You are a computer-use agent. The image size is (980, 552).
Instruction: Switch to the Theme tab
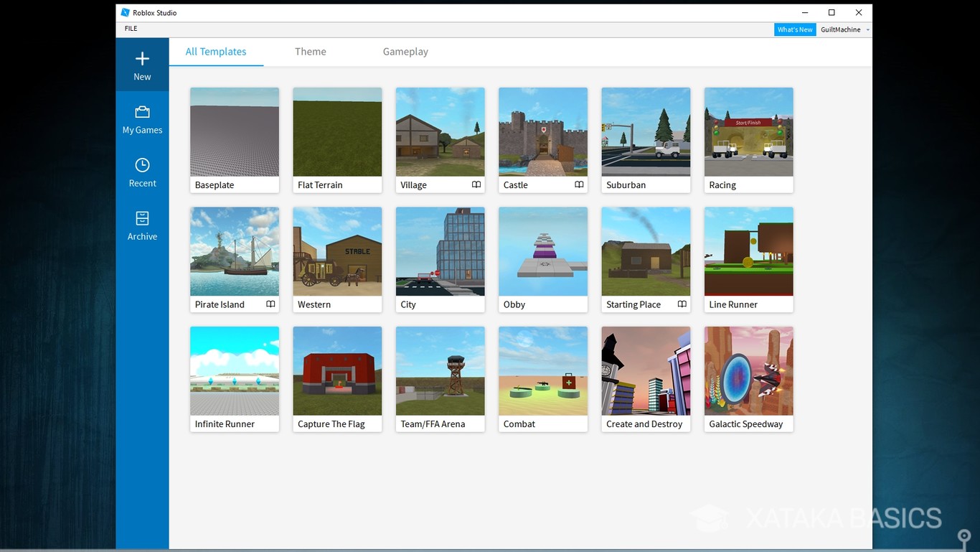tap(310, 51)
